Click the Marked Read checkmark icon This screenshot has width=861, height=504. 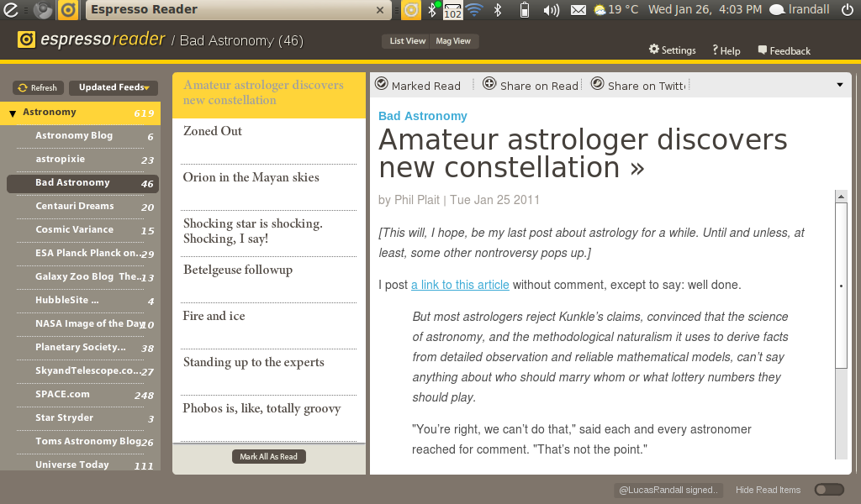381,84
